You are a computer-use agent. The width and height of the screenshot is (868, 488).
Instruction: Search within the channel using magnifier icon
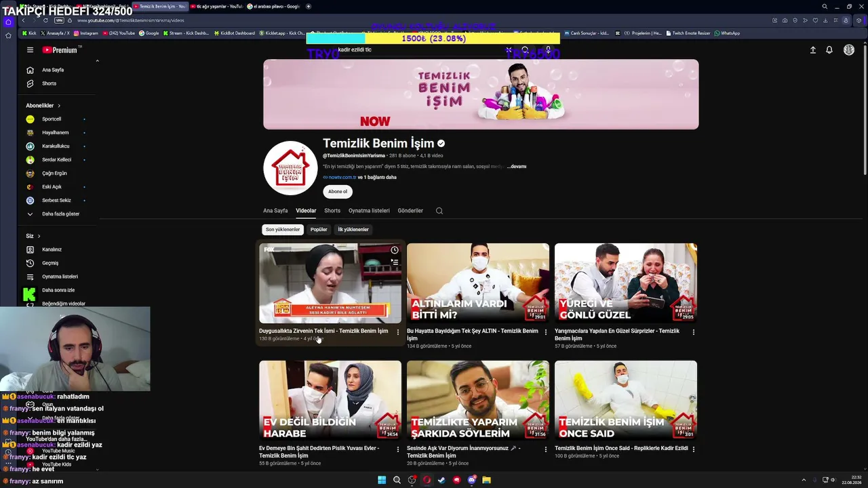pos(439,211)
